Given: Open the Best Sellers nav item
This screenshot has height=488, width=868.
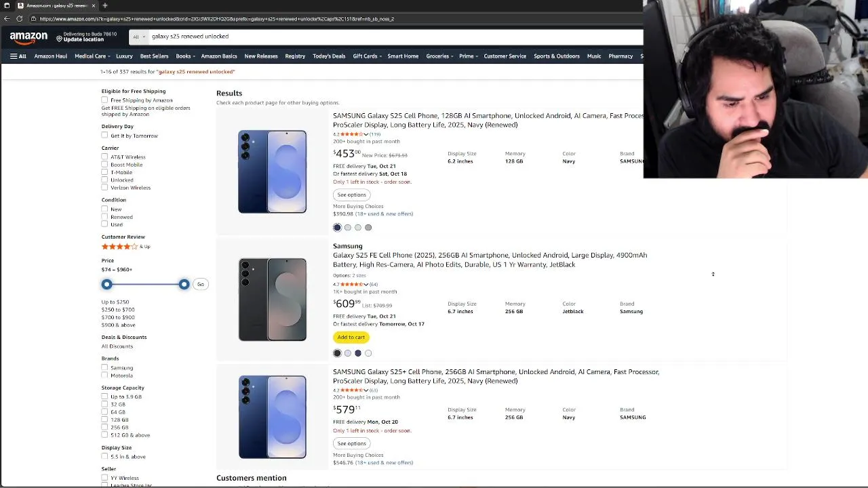Looking at the screenshot, I should point(154,56).
